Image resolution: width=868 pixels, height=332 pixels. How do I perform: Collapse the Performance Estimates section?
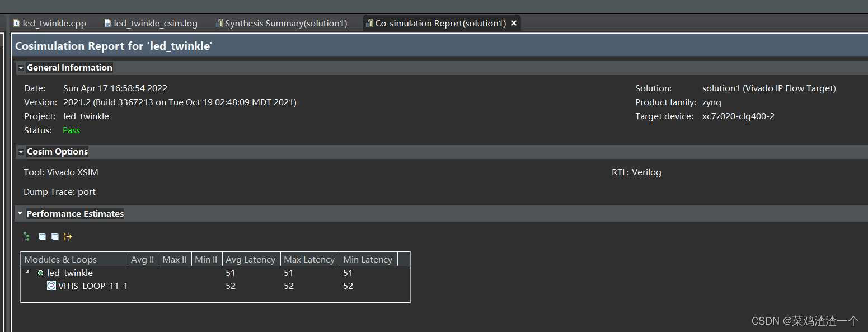21,214
